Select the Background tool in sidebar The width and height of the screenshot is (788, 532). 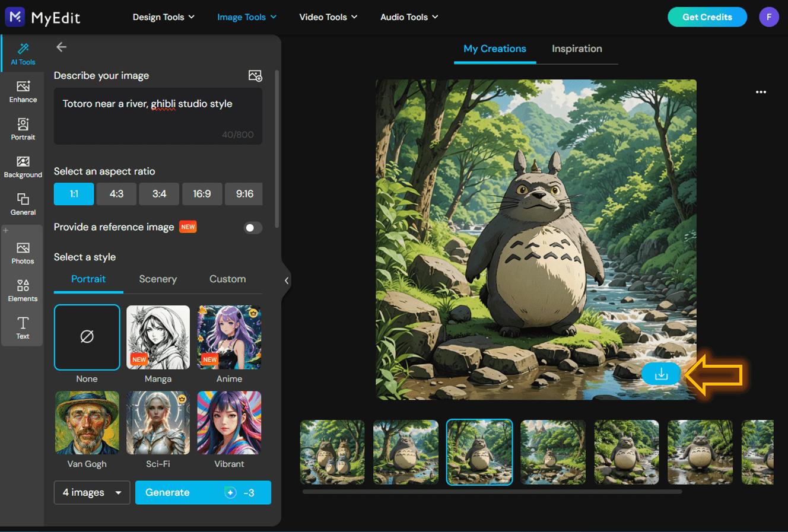click(23, 166)
